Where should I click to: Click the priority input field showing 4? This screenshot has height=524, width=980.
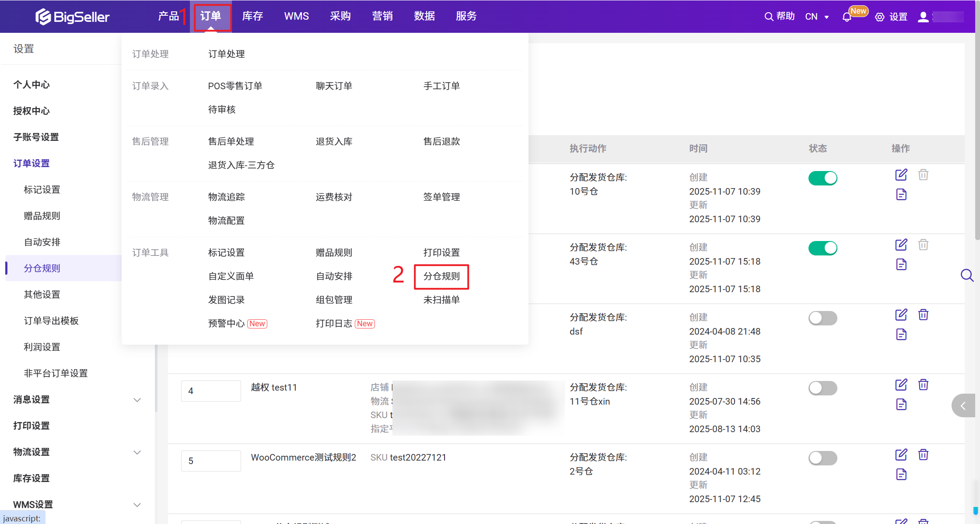tap(211, 391)
